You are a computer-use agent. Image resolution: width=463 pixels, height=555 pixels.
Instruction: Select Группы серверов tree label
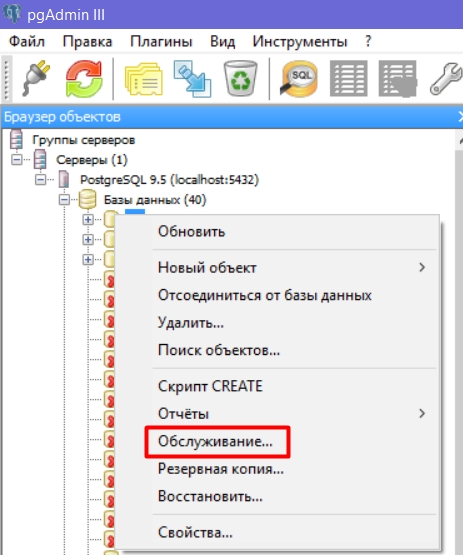[x=84, y=140]
